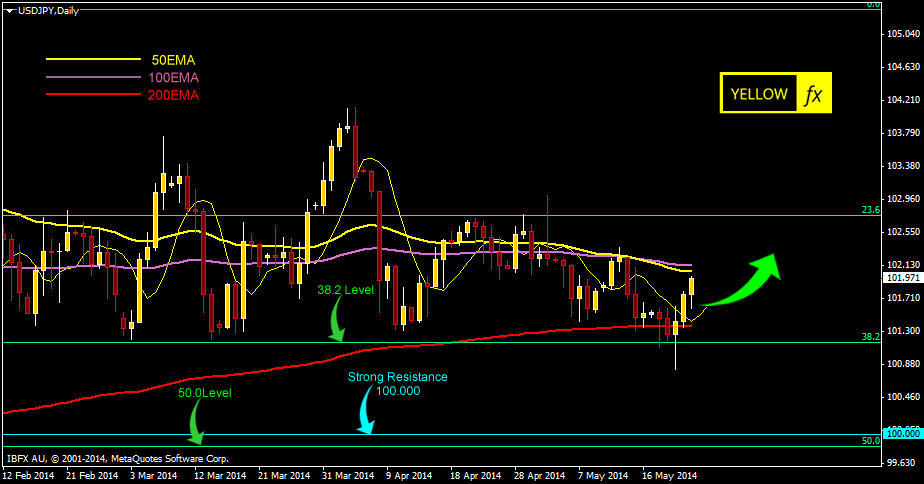Select the 50.0Level text label

click(205, 393)
